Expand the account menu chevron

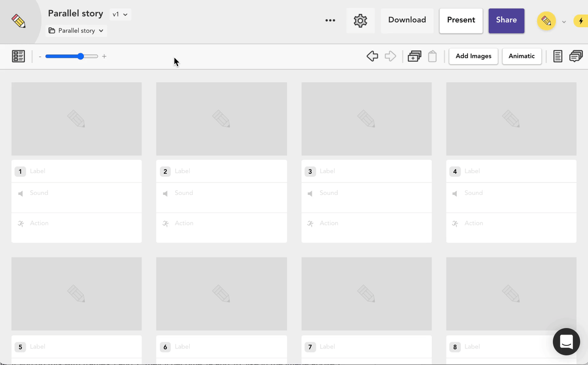(x=564, y=22)
